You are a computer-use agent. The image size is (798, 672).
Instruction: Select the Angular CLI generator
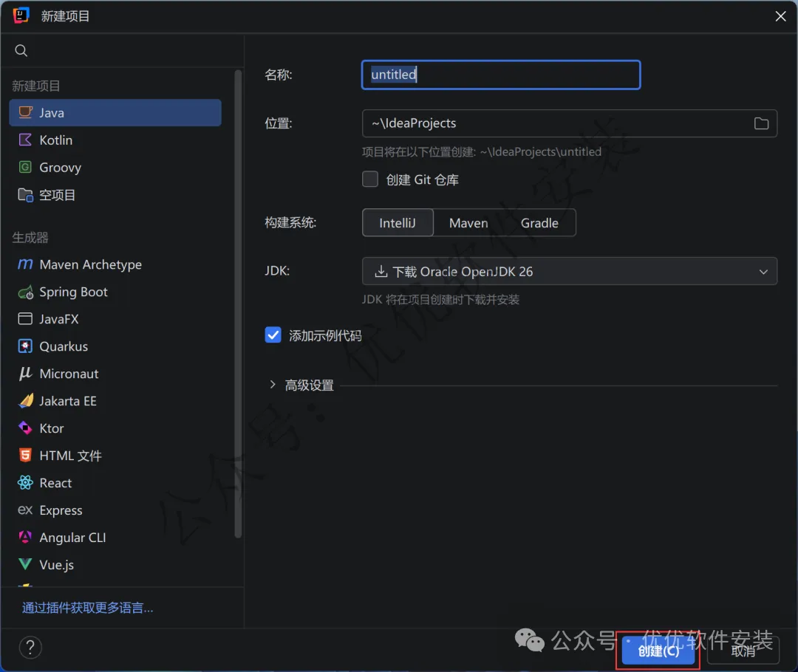coord(115,538)
